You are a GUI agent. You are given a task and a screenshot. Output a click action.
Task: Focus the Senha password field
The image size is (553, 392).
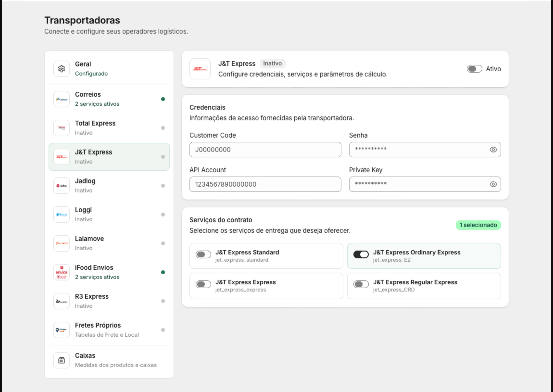coord(425,150)
